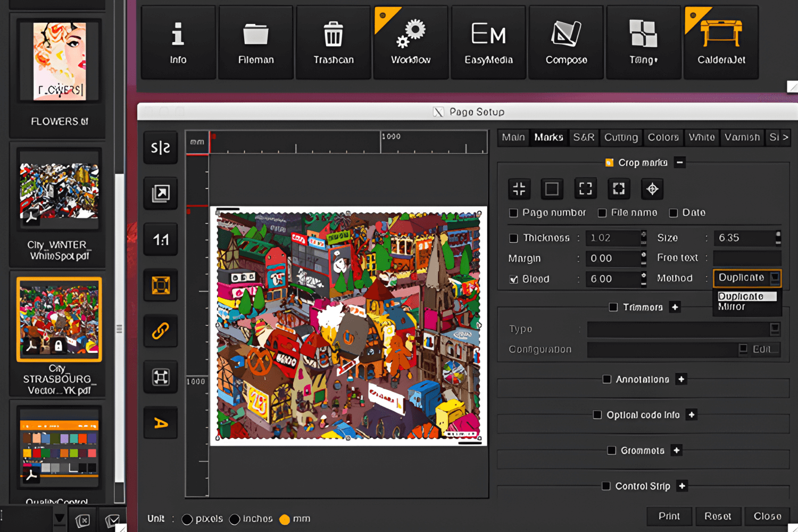Select the inches unit radio

235,519
